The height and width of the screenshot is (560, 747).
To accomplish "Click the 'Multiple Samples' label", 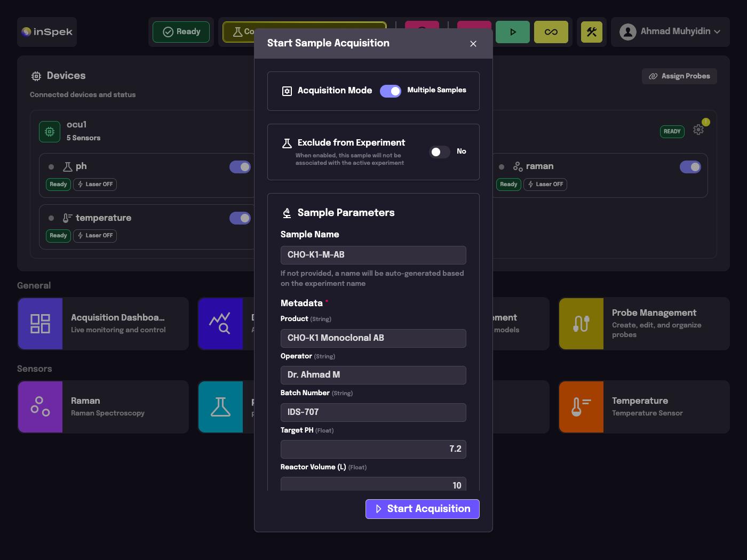I will 437,90.
